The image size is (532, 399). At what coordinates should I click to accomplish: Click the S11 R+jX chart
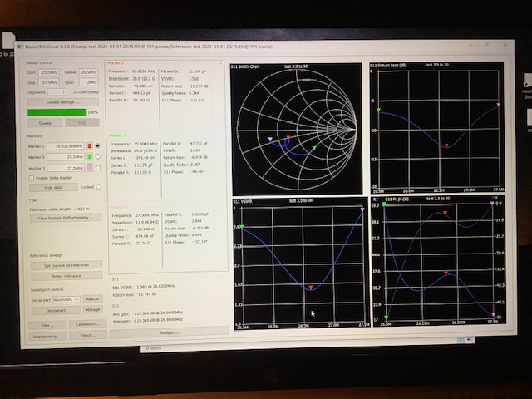439,261
